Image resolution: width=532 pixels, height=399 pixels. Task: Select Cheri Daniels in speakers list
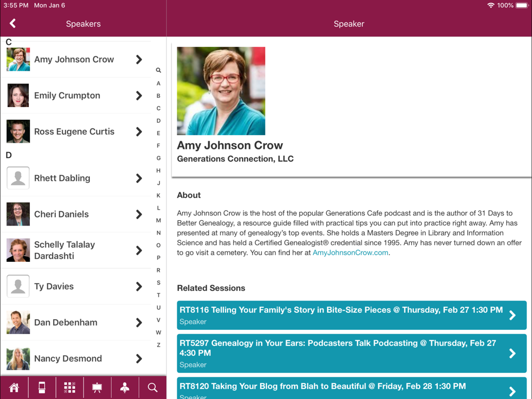click(x=76, y=214)
